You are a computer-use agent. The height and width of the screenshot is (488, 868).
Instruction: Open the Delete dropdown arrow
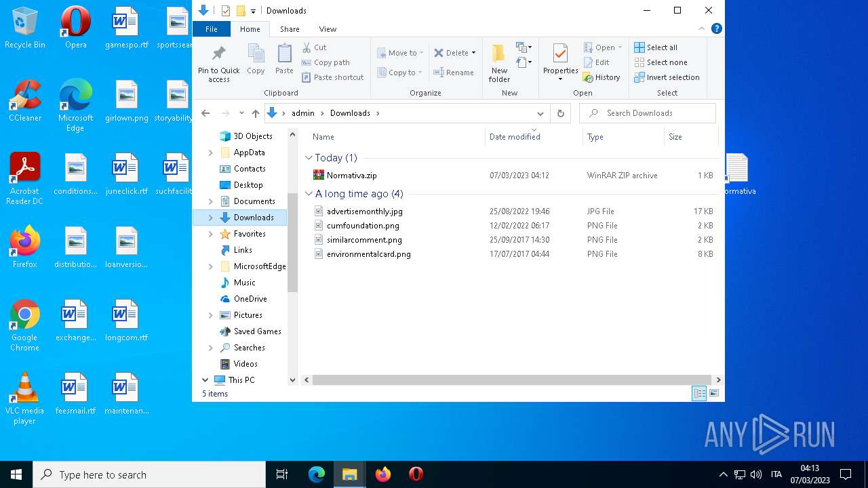click(x=473, y=52)
